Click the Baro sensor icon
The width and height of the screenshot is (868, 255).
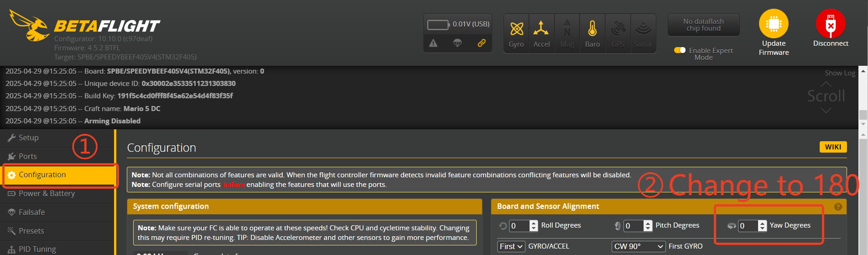pyautogui.click(x=592, y=28)
